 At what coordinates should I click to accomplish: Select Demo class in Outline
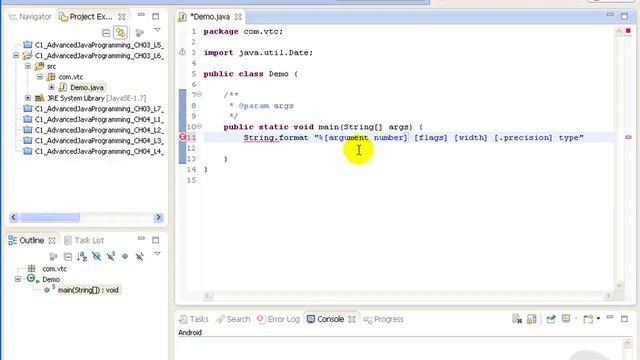tap(51, 279)
